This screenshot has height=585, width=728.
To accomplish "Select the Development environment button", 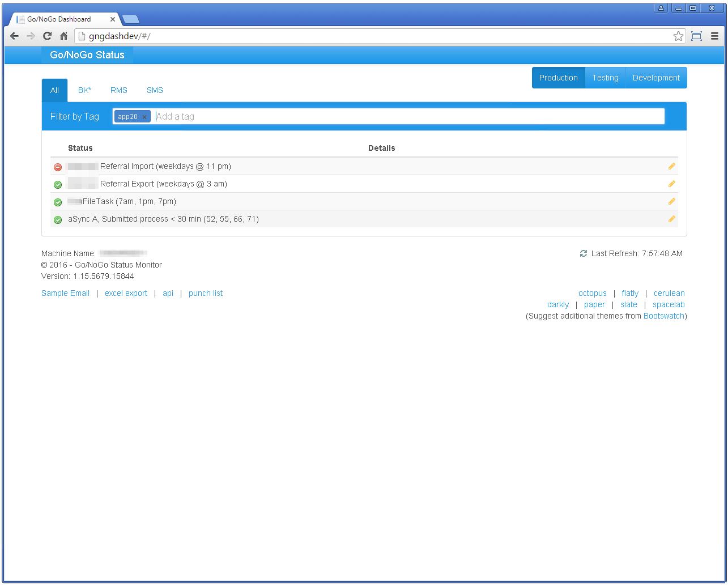I will [x=656, y=78].
